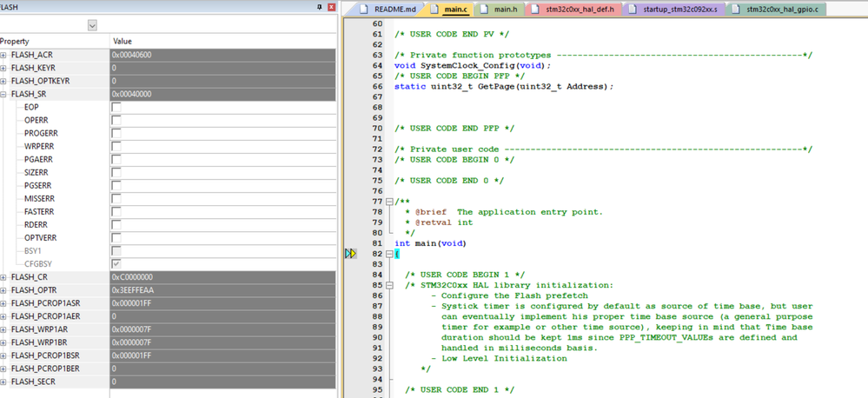Expand the FLASH_SECR register
This screenshot has height=398, width=868.
(3, 381)
